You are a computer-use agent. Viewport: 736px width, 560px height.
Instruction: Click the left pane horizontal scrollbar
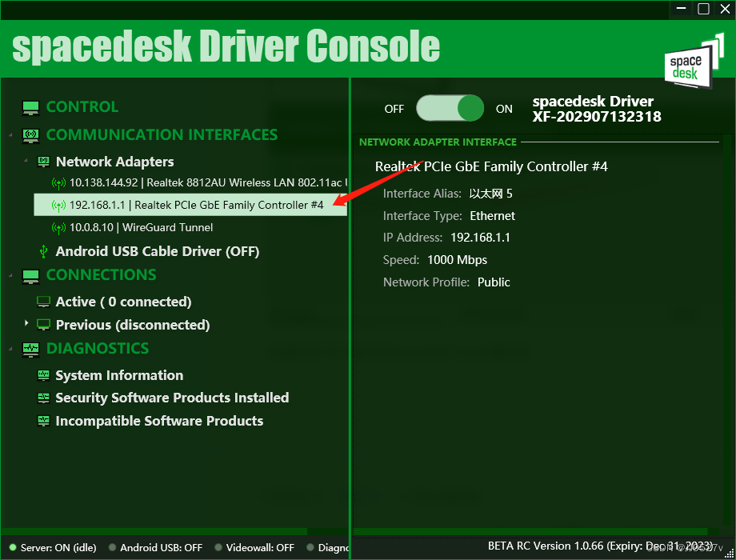point(154,531)
